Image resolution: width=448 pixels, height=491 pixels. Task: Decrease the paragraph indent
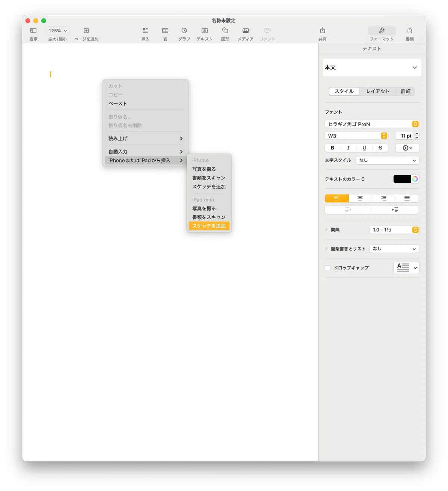tap(348, 210)
